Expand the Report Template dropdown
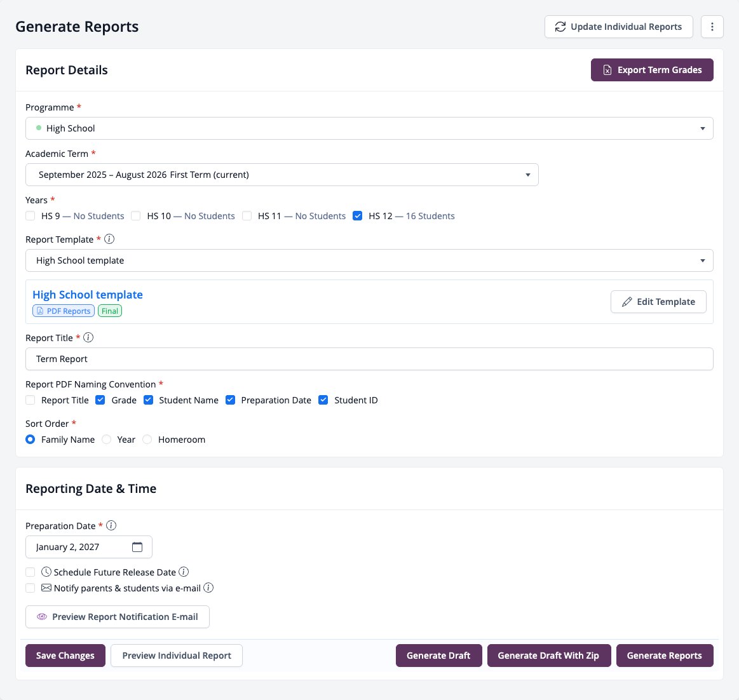This screenshot has width=739, height=700. pos(369,260)
